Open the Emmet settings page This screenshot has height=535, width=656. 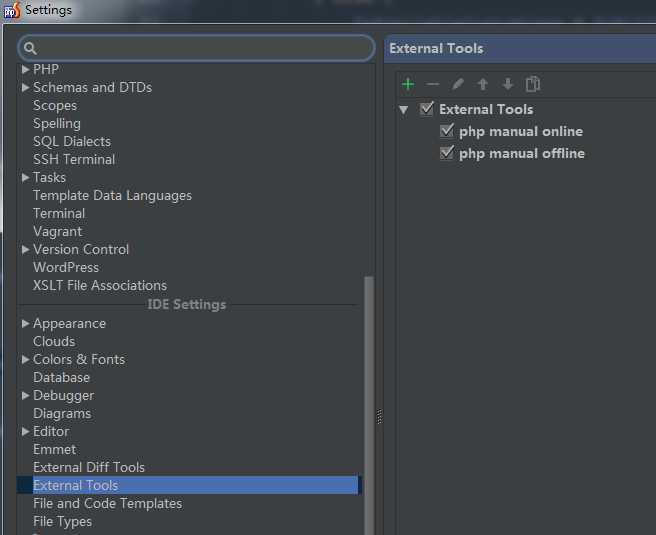click(x=54, y=449)
